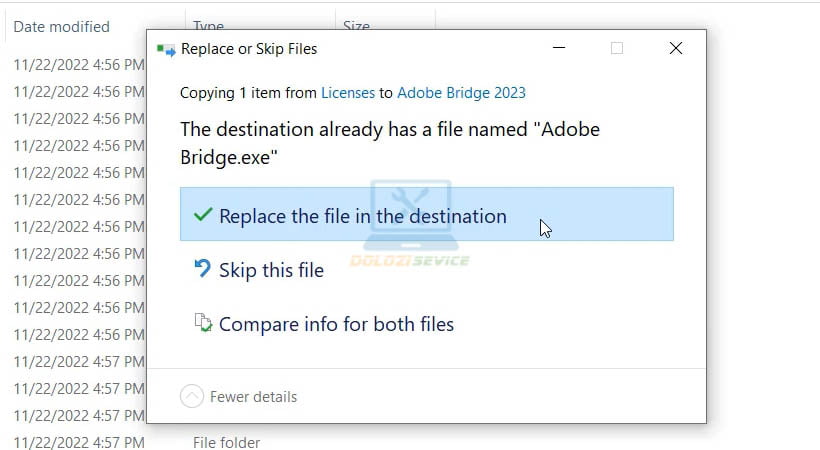Close the Replace or Skip Files dialog
820x450 pixels.
tap(676, 48)
